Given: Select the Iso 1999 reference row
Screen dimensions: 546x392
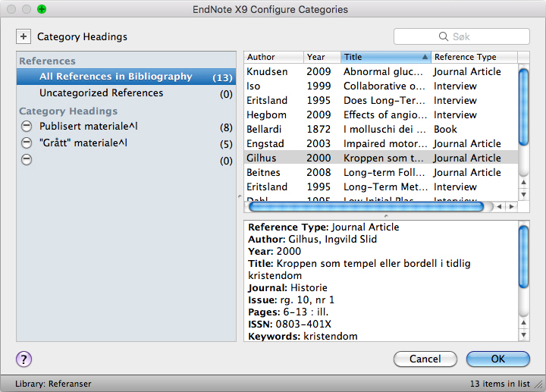Looking at the screenshot, I should 381,86.
